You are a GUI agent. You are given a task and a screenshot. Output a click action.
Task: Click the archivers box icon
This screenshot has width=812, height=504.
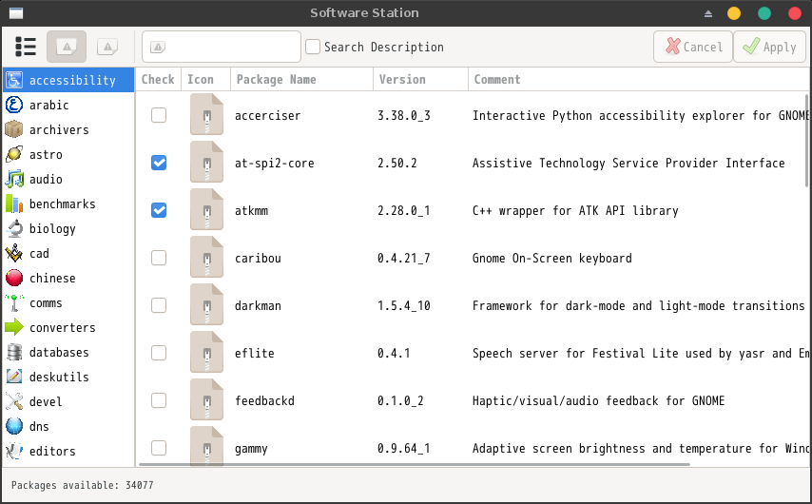click(x=14, y=129)
